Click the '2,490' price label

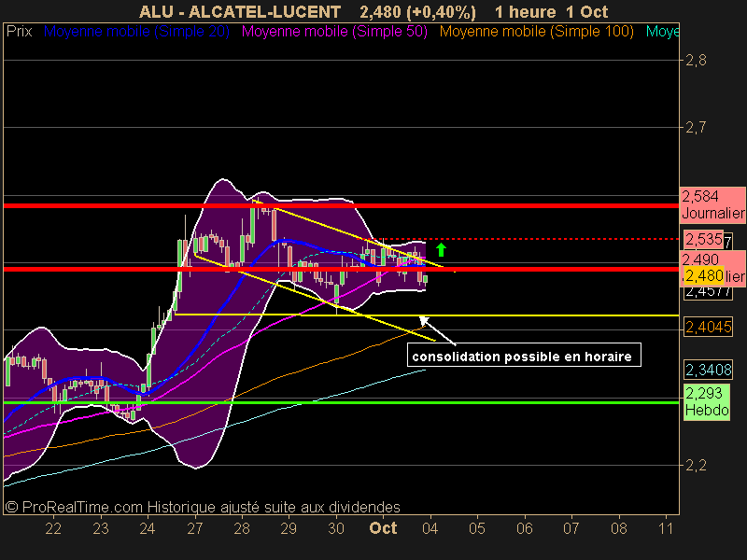700,259
